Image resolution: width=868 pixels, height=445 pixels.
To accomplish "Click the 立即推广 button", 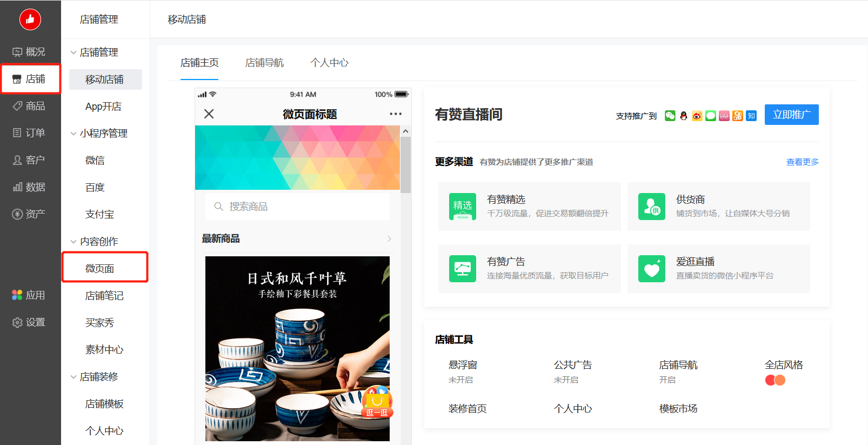I will click(x=792, y=115).
